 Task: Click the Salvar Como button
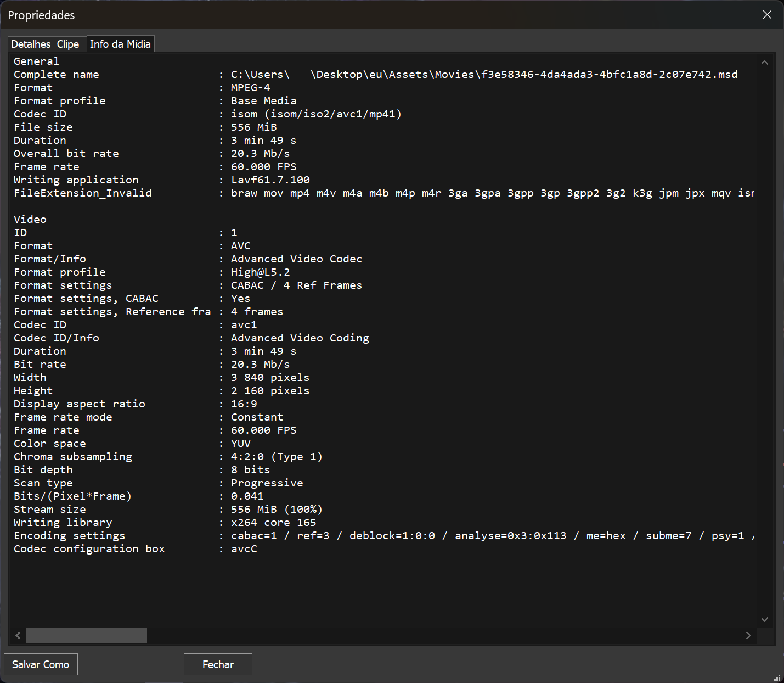coord(41,664)
